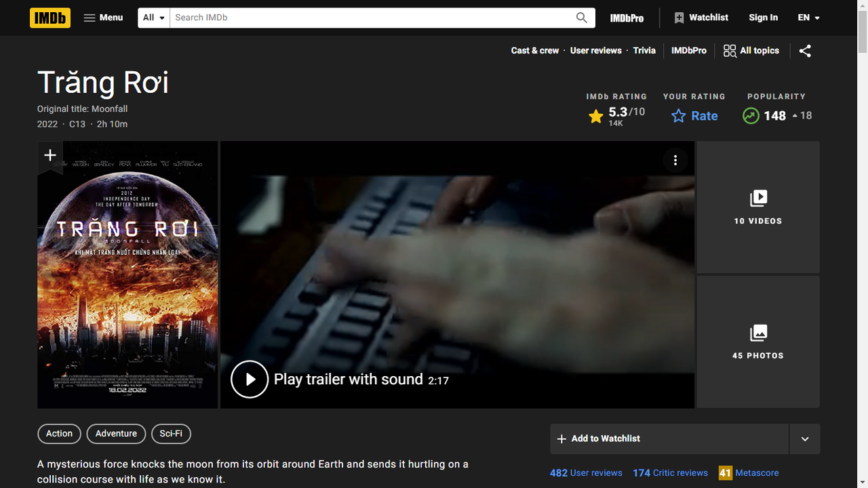Viewport: 868px width, 488px height.
Task: Click the share icon
Action: point(805,51)
